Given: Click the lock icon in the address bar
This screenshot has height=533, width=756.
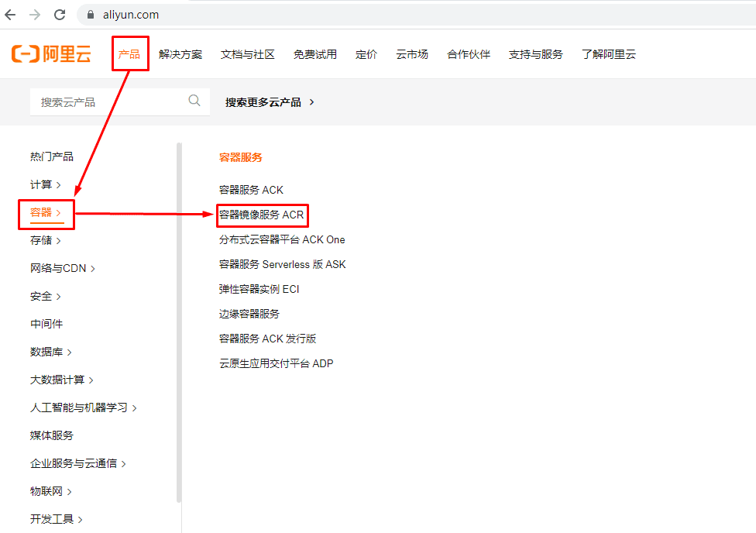Looking at the screenshot, I should tap(90, 15).
